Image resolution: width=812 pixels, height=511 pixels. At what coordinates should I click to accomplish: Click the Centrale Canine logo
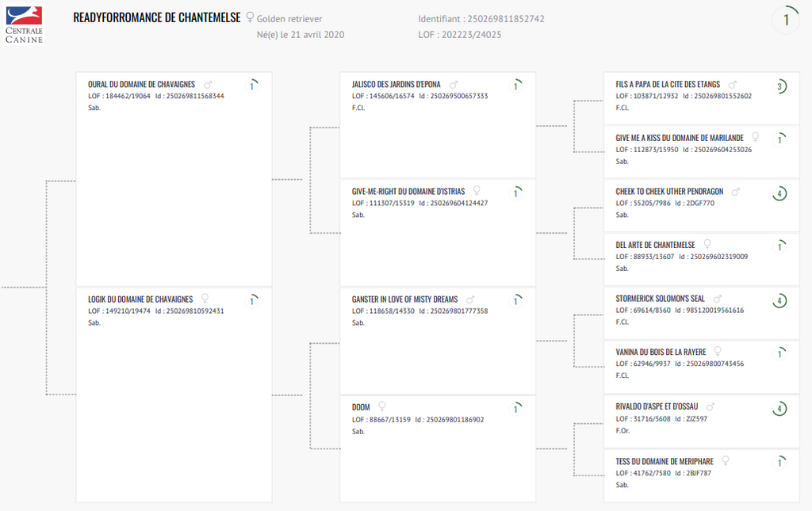click(24, 24)
